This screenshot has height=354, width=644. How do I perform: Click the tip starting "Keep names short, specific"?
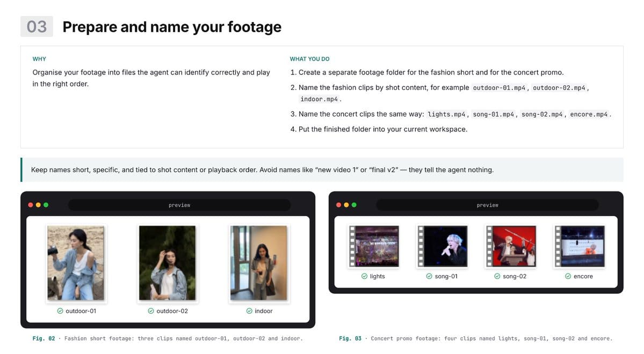pos(263,170)
